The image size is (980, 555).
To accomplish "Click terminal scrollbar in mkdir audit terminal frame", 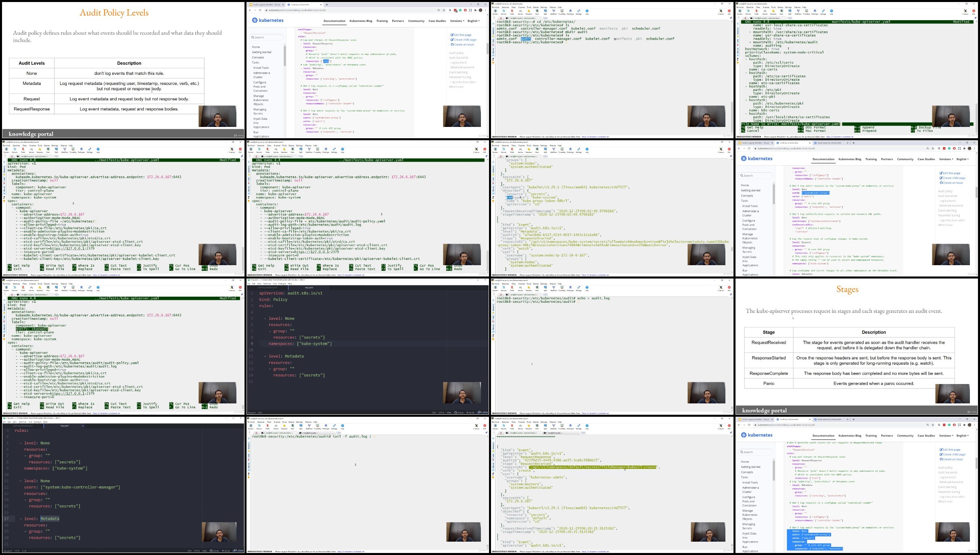I will point(731,117).
